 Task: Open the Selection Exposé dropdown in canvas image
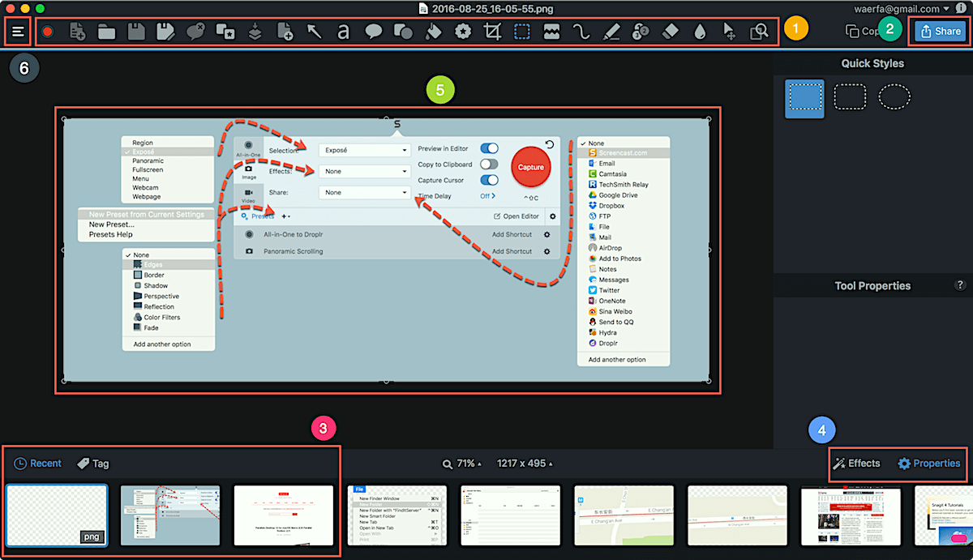pyautogui.click(x=364, y=150)
